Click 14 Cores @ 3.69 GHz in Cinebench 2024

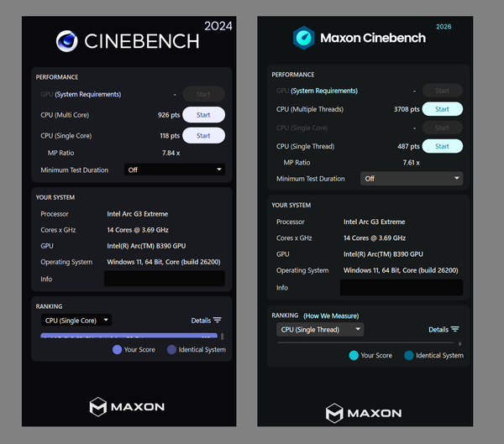pyautogui.click(x=138, y=230)
